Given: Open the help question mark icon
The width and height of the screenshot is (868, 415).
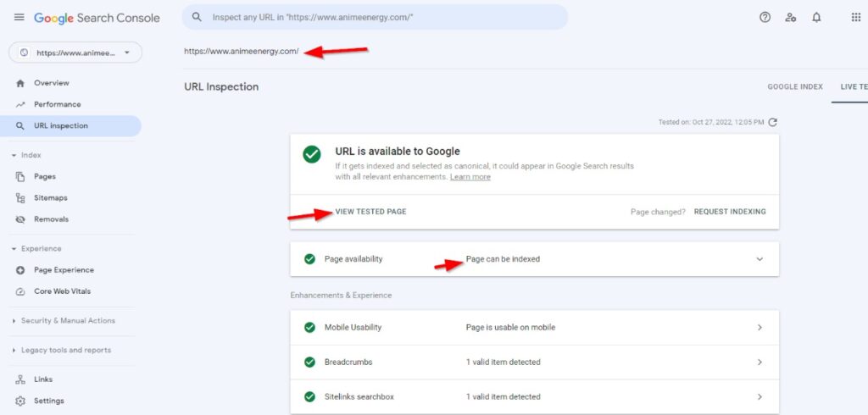Looking at the screenshot, I should pyautogui.click(x=765, y=17).
